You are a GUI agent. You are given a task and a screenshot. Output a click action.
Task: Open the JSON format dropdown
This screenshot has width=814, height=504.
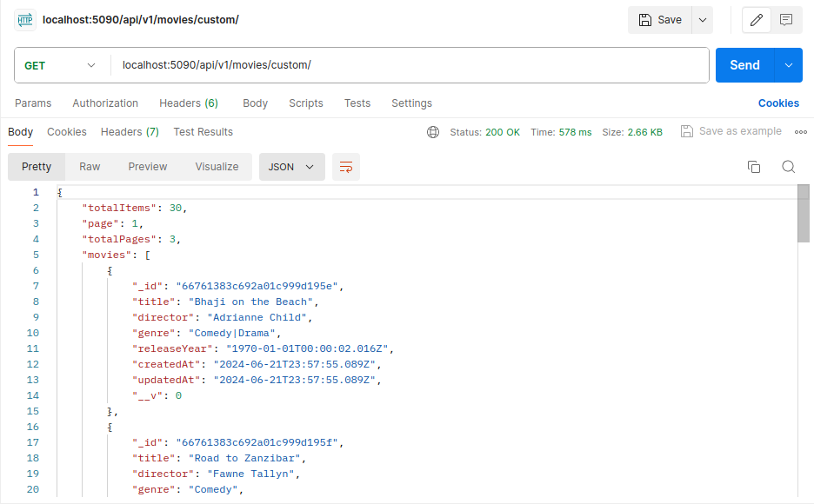[x=291, y=167]
